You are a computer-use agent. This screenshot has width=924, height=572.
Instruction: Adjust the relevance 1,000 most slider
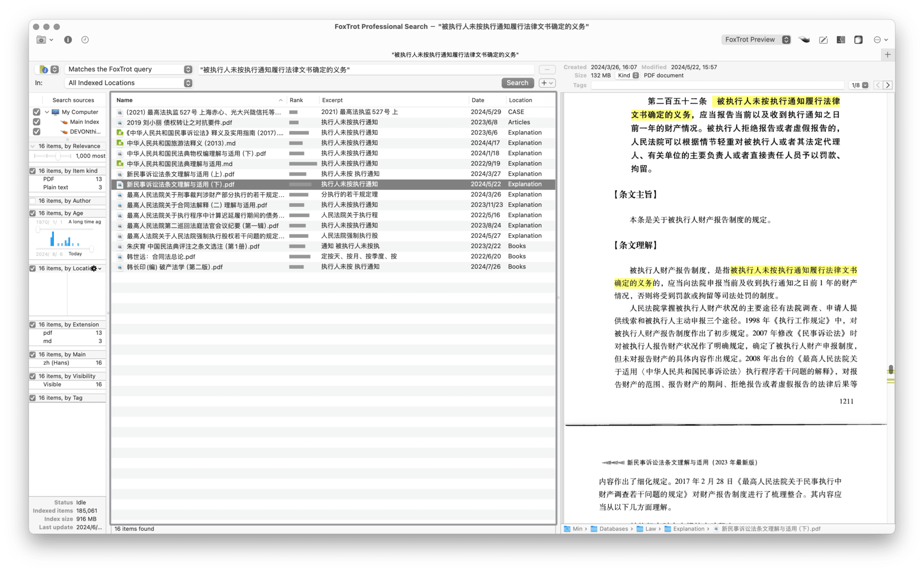57,156
